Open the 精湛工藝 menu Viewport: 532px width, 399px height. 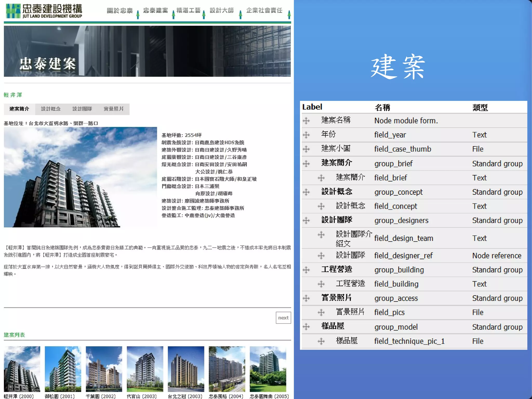(189, 10)
